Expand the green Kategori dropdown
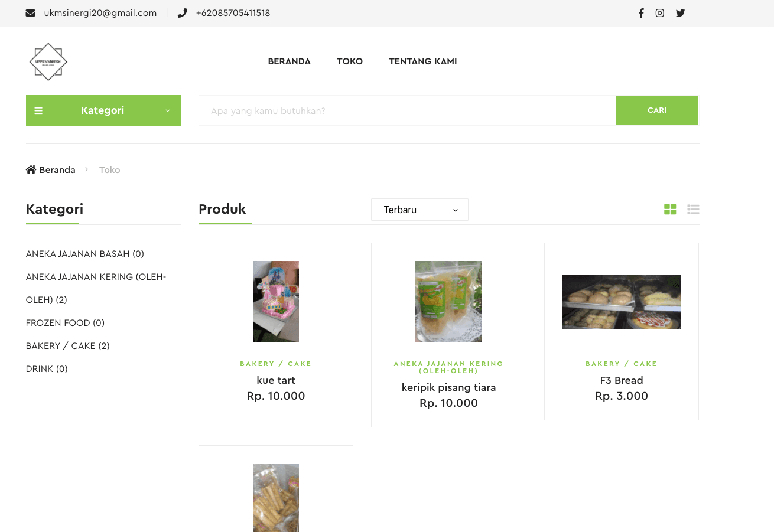Image resolution: width=774 pixels, height=532 pixels. point(103,110)
